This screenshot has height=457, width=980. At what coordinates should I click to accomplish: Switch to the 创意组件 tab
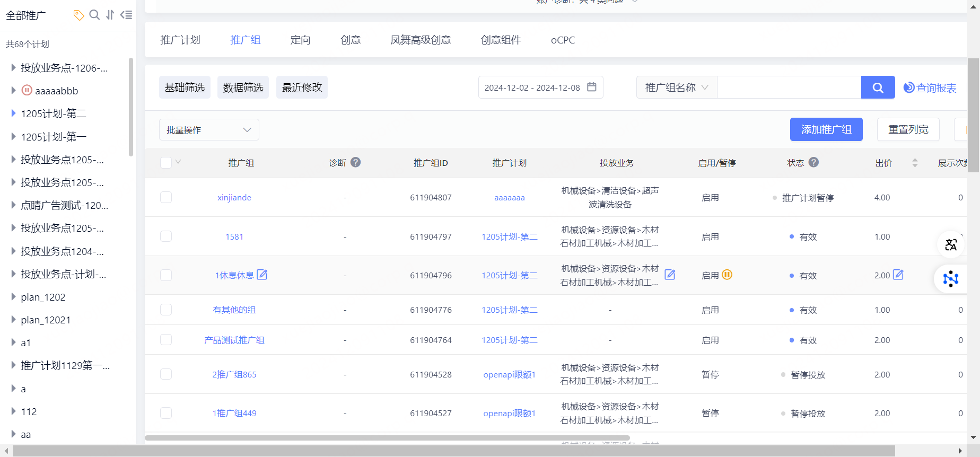[x=501, y=40]
